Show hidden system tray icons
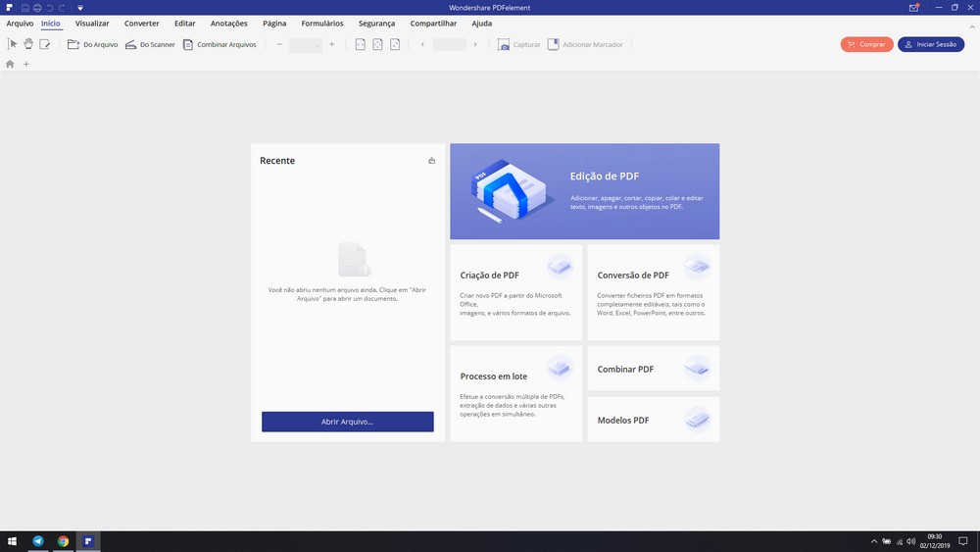Image resolution: width=980 pixels, height=552 pixels. click(874, 541)
